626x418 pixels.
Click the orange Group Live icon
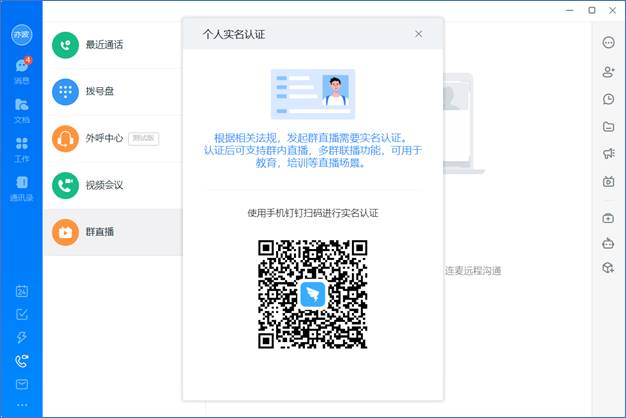click(65, 232)
